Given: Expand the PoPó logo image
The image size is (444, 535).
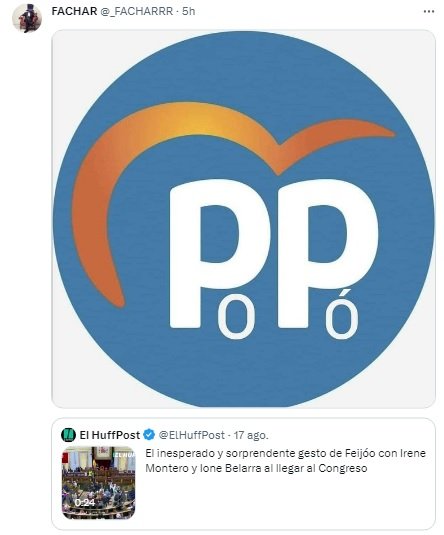Looking at the screenshot, I should 243,219.
